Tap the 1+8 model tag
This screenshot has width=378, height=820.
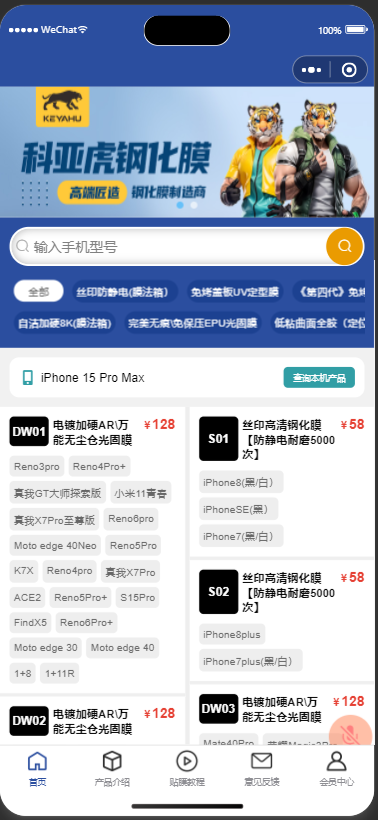tap(22, 674)
